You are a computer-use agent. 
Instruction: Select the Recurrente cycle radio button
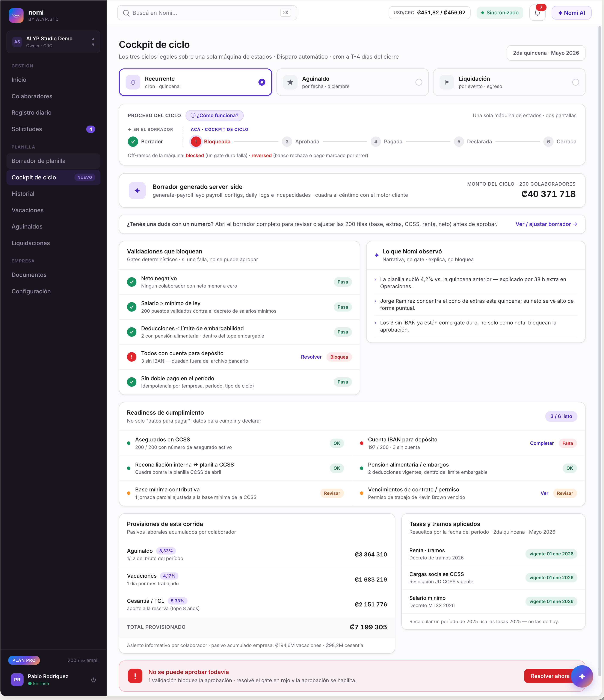(262, 82)
